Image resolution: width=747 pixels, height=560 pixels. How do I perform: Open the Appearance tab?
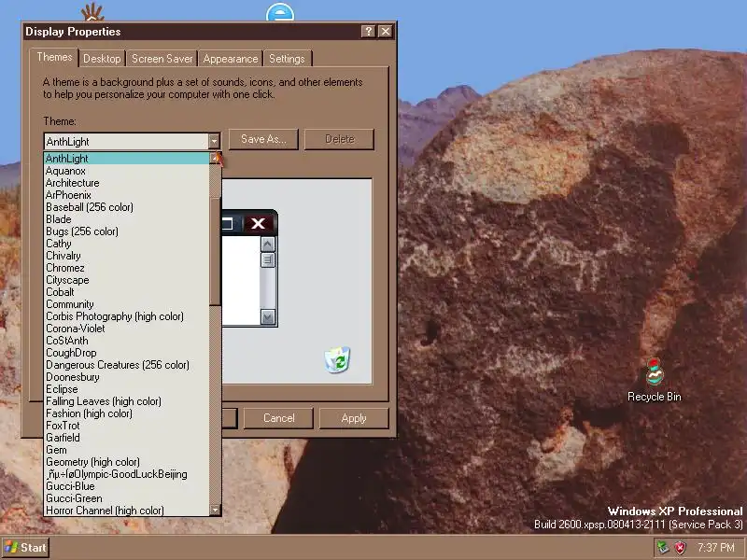(230, 59)
